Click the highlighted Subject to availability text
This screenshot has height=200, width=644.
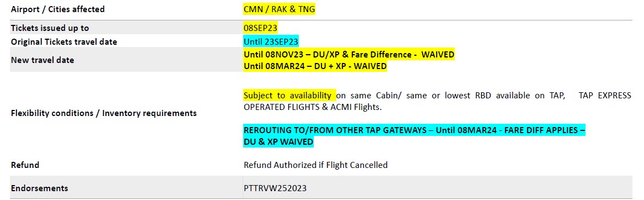289,96
